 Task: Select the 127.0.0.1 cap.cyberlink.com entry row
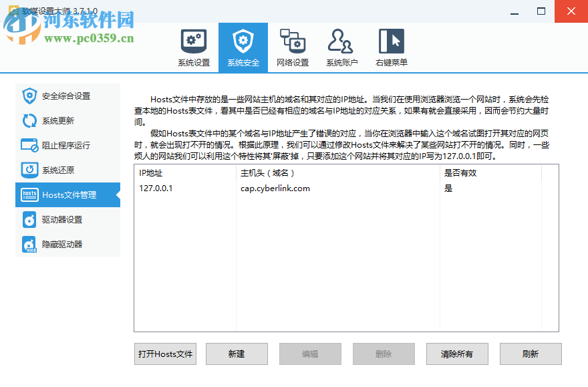(x=301, y=188)
